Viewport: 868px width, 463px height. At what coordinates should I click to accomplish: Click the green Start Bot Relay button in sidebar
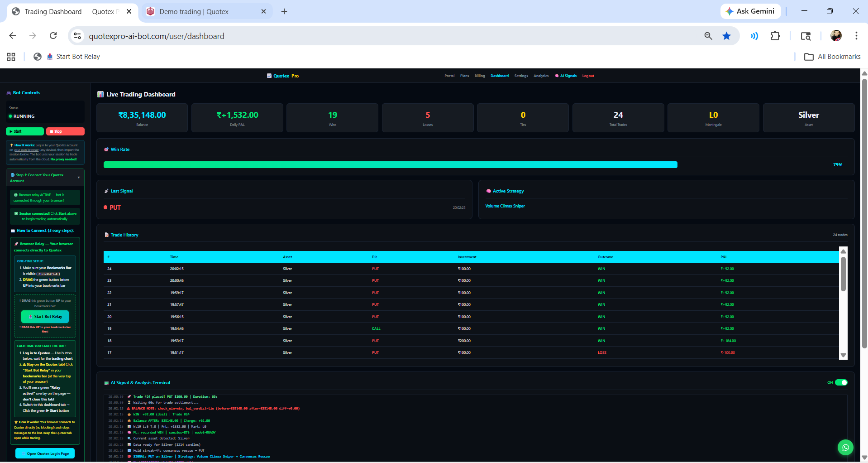tap(45, 317)
